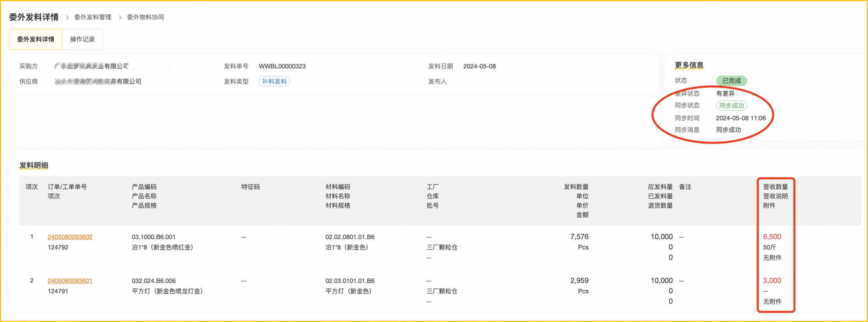Viewport: 868px width, 322px height.
Task: Go to 委外发料管理 in the breadcrumb
Action: (x=92, y=17)
